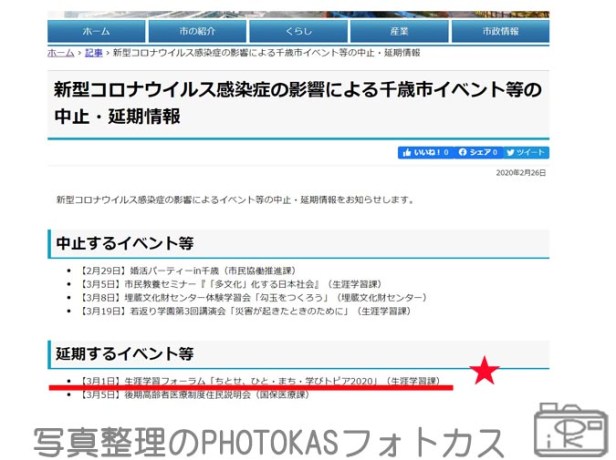Click the heading 延期するイベント等

click(125, 354)
